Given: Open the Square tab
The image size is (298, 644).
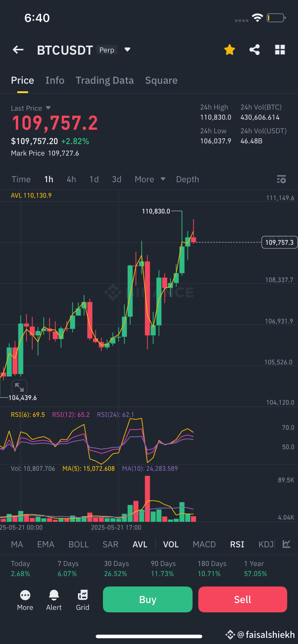Looking at the screenshot, I should click(x=161, y=80).
